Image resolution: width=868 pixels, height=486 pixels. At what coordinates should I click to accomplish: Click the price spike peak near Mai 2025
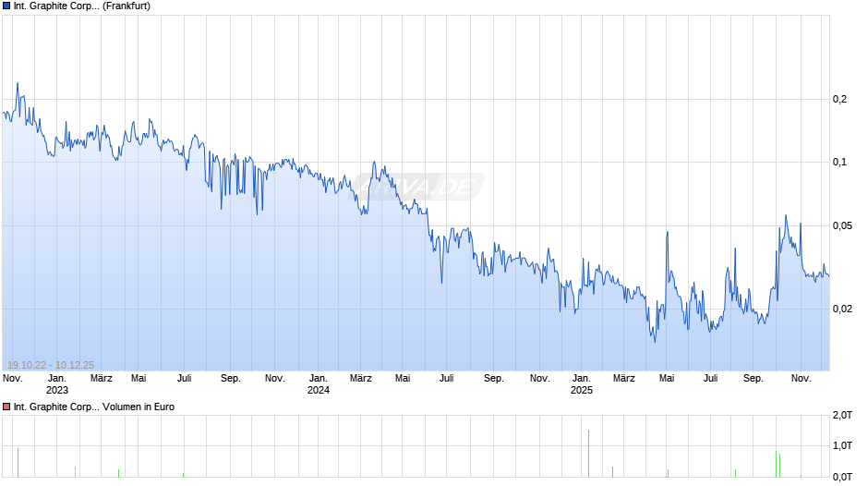point(668,232)
